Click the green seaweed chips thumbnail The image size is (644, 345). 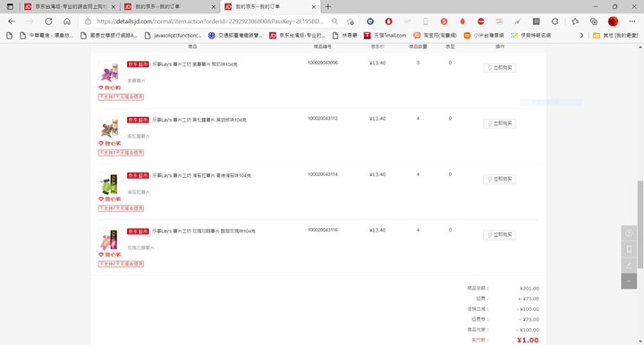109,183
